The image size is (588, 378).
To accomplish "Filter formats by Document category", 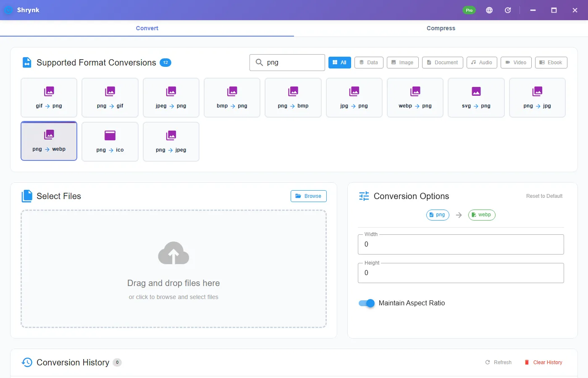I will (443, 63).
